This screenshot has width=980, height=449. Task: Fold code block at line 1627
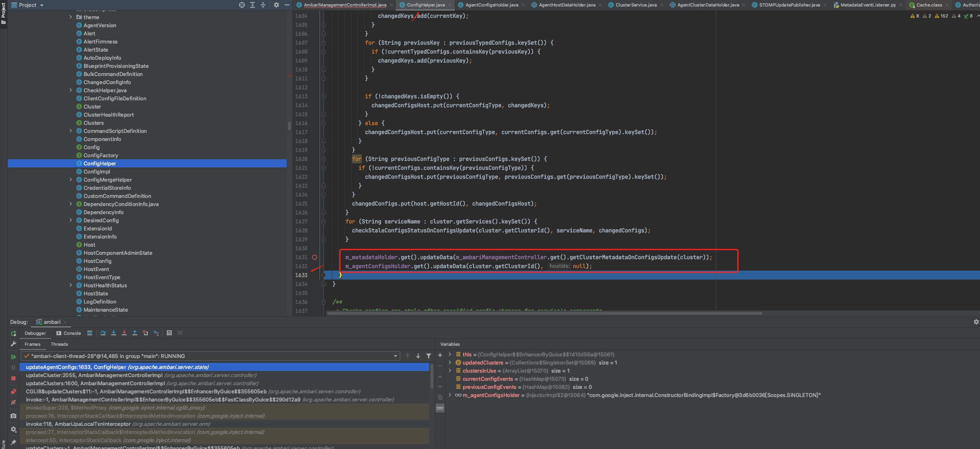324,221
